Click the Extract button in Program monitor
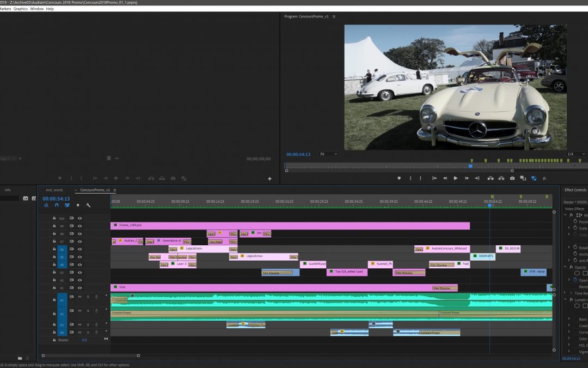Screen dimensions: 588x368 (x=501, y=178)
